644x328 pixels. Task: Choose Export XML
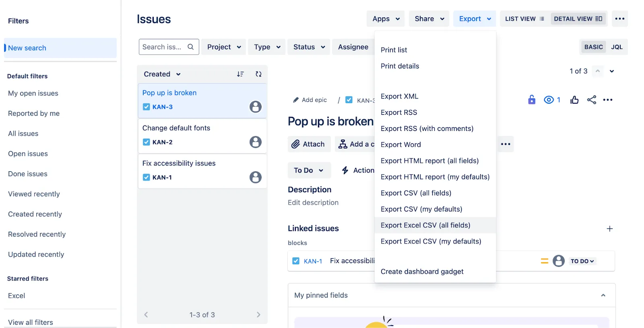coord(435,96)
